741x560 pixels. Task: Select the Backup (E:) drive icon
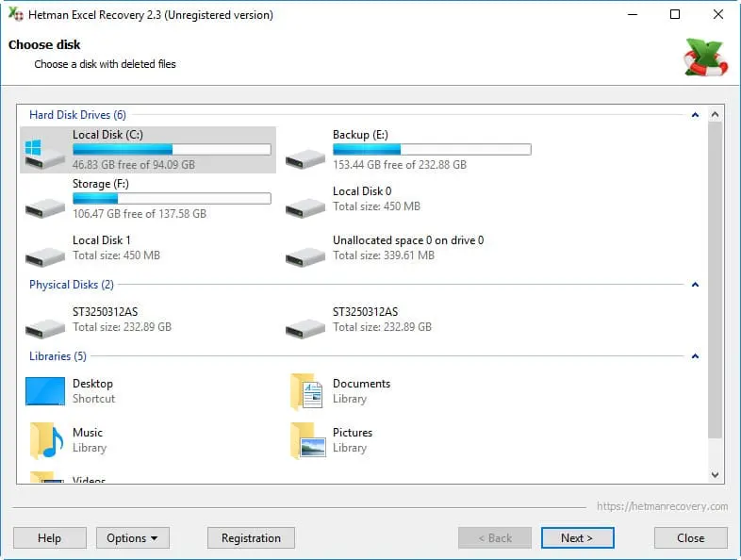(x=305, y=158)
